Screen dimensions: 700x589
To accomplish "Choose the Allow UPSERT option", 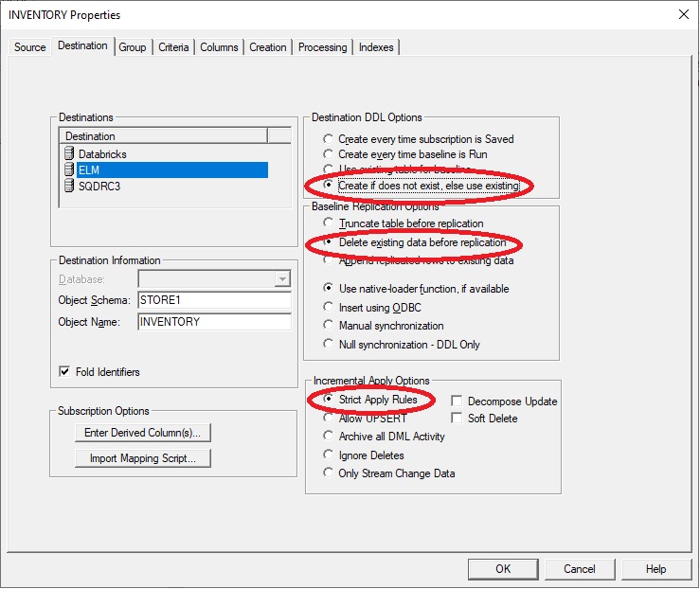I will click(x=329, y=419).
